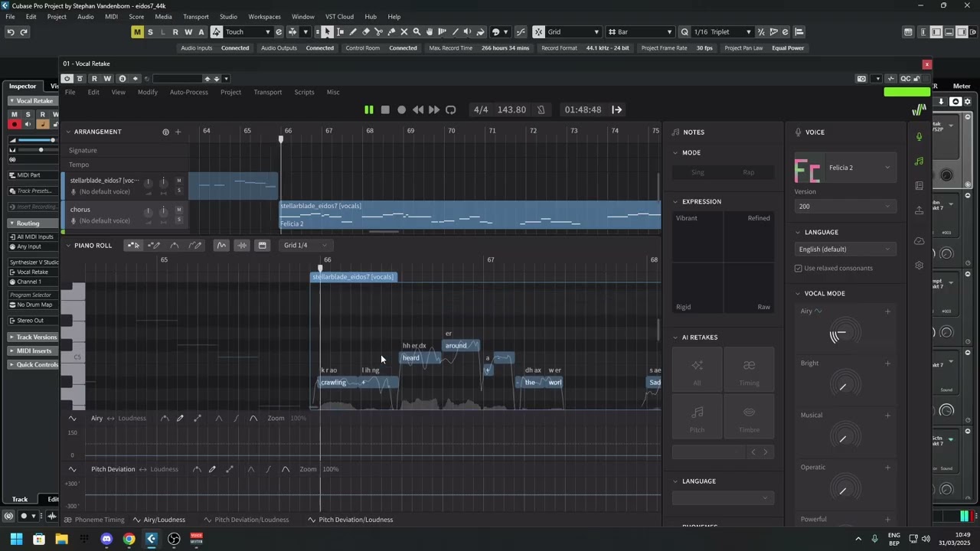
Task: Select the piano roll note pointer tool
Action: [133, 246]
